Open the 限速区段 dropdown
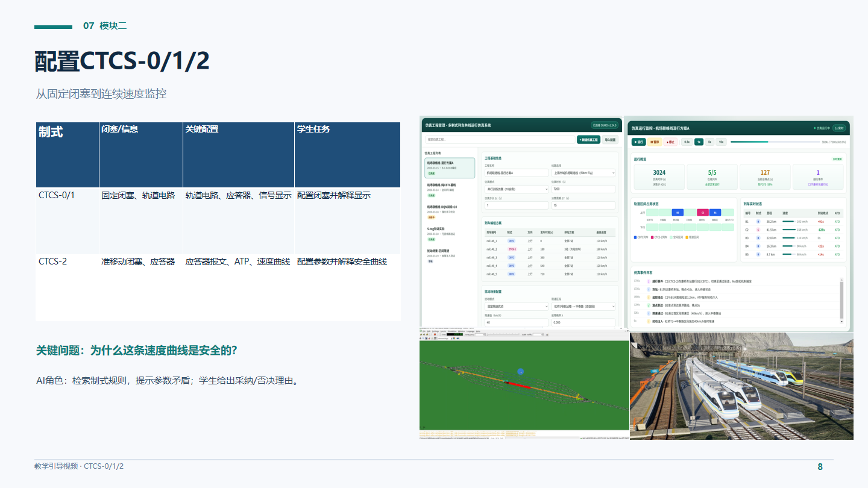Viewport: 868px width, 488px height. pos(583,306)
